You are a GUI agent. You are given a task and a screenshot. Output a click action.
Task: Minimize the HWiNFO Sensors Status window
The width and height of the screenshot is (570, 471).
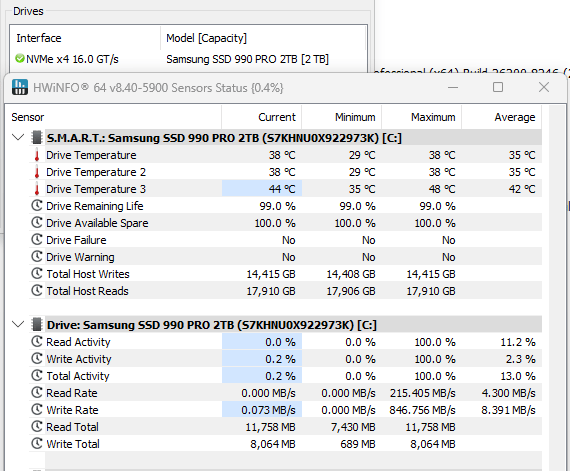tap(453, 87)
